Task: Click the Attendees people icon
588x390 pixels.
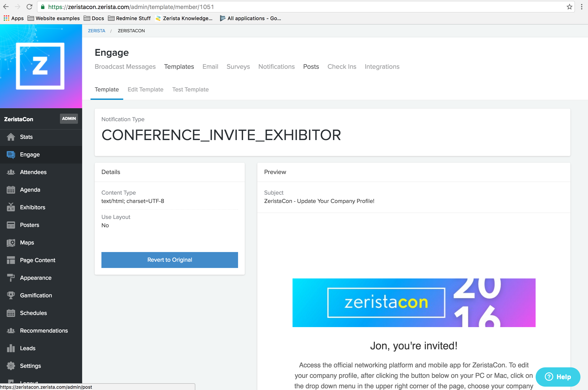Action: (11, 172)
